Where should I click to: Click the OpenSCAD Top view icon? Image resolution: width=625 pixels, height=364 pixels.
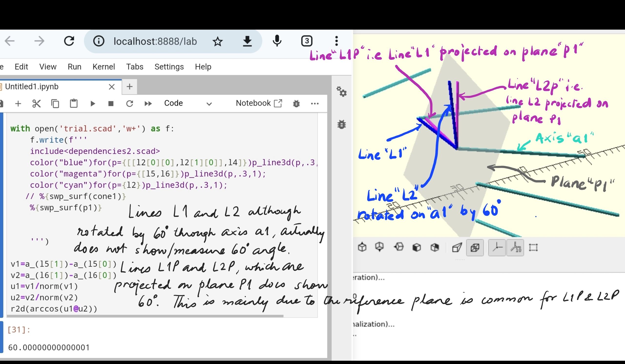coord(362,247)
